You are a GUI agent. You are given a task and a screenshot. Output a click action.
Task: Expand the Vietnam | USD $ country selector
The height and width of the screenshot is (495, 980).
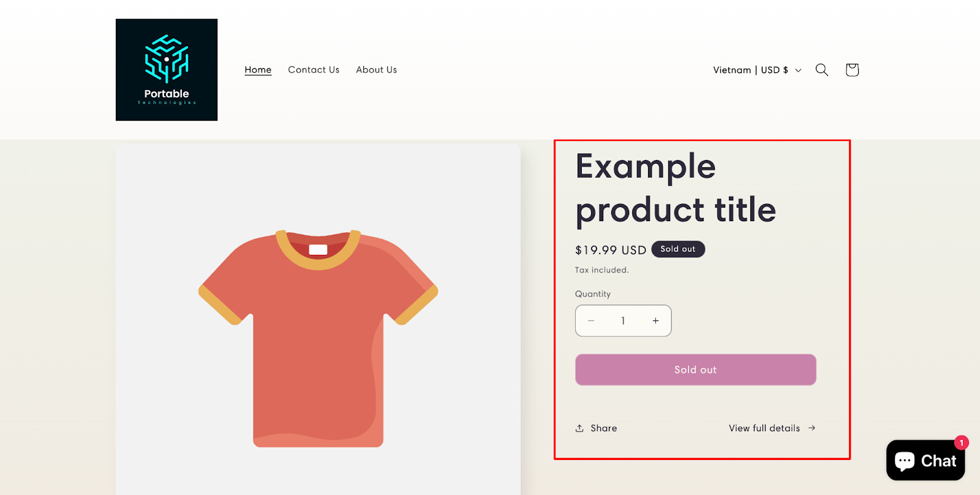(757, 70)
